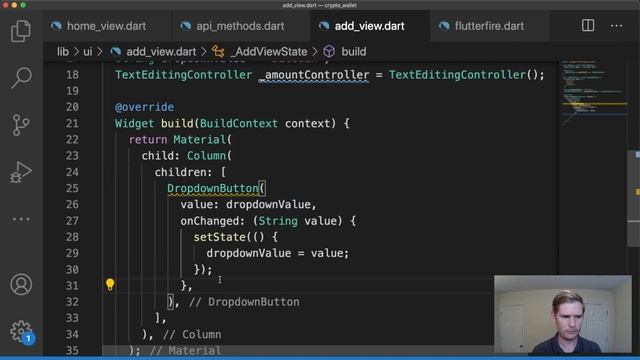
Task: Switch to the api_methods.dart tab
Action: (240, 26)
